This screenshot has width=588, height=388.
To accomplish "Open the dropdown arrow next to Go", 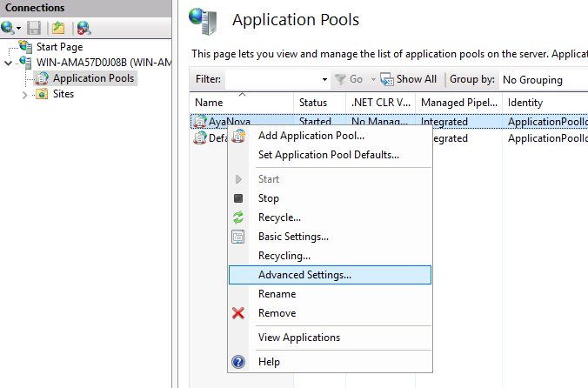I will coord(373,79).
